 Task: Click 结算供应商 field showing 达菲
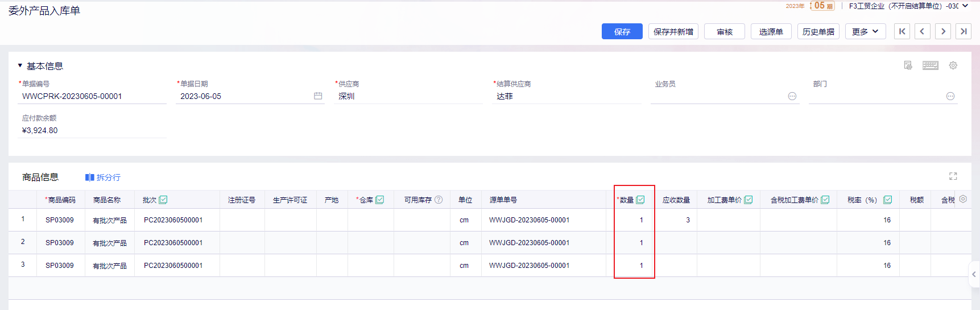click(x=567, y=96)
